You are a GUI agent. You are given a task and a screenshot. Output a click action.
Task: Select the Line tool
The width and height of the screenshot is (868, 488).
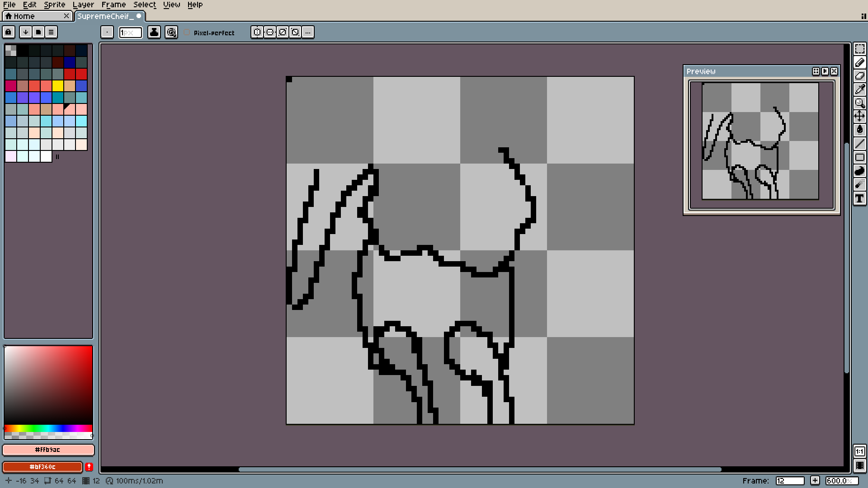[x=859, y=144]
